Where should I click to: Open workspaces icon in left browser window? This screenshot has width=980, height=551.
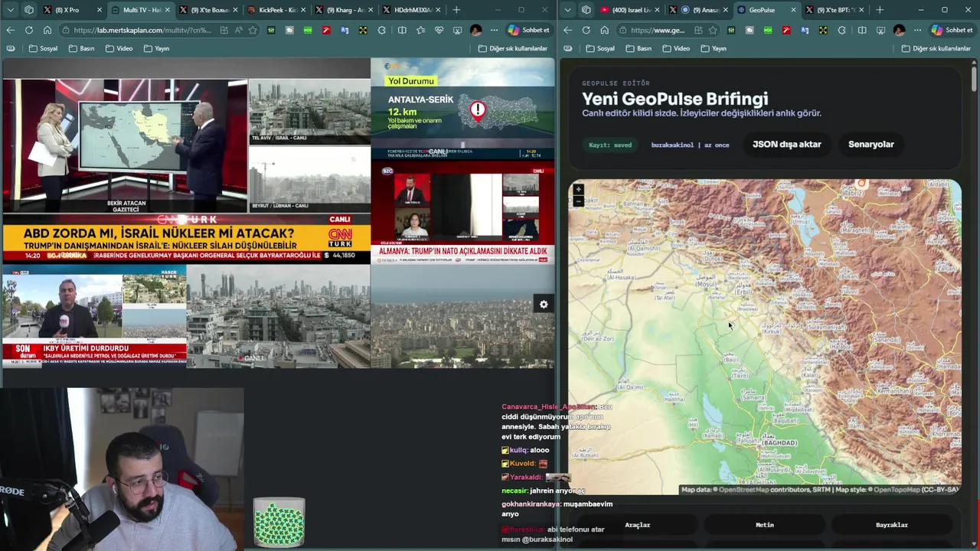pyautogui.click(x=29, y=10)
